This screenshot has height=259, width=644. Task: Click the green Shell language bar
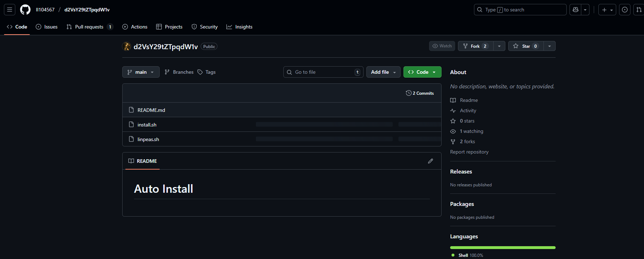(503, 248)
